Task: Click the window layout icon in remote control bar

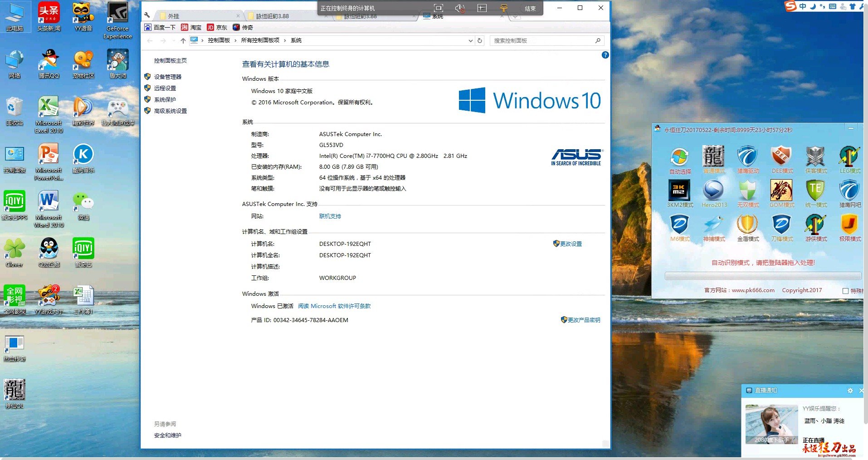Action: pyautogui.click(x=482, y=8)
